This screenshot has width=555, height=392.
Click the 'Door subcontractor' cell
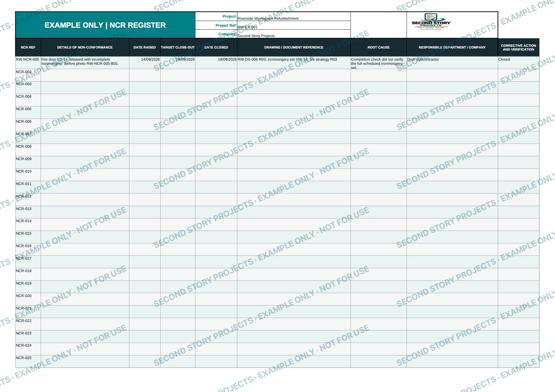452,63
